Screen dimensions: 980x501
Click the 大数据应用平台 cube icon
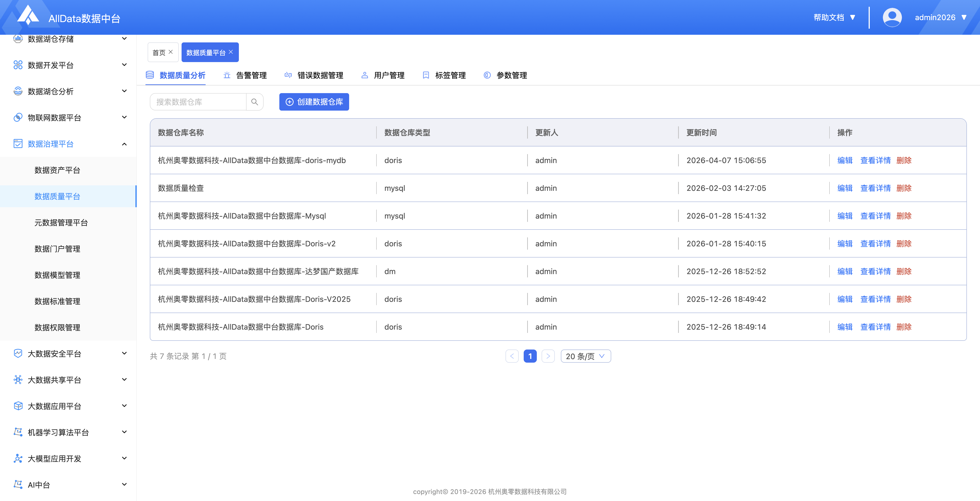point(18,406)
